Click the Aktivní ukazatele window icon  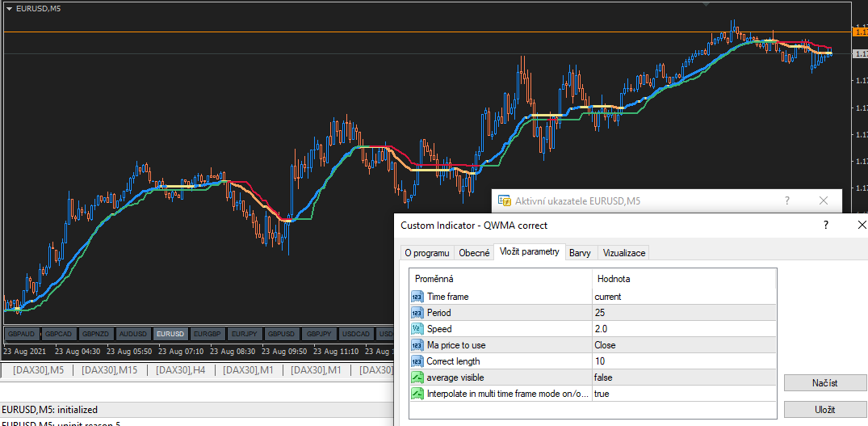pyautogui.click(x=505, y=200)
